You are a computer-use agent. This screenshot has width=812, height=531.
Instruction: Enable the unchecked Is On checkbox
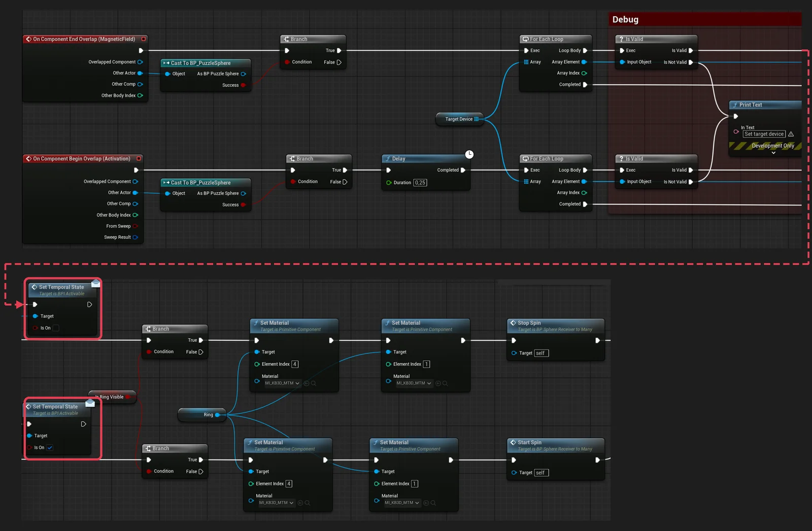(x=56, y=328)
